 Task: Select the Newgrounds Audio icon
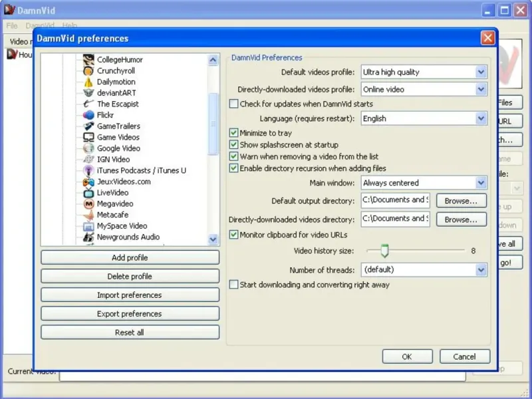point(88,237)
